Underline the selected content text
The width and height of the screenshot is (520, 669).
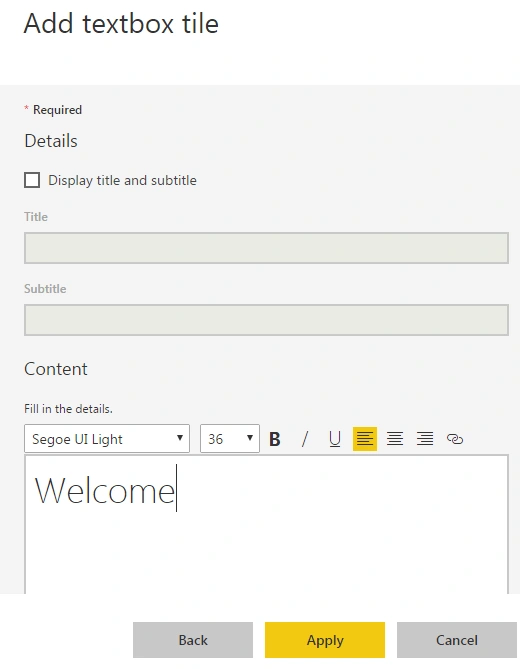[335, 439]
